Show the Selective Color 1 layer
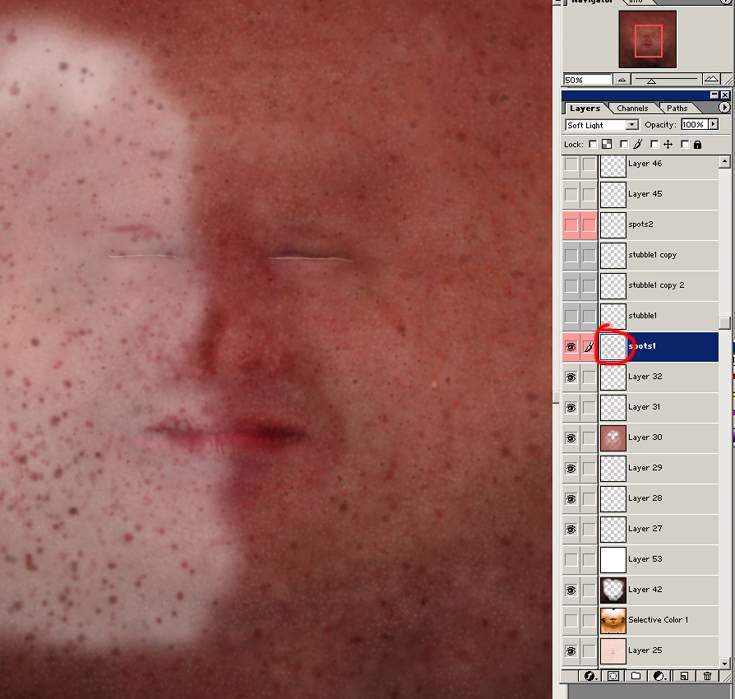 (571, 621)
